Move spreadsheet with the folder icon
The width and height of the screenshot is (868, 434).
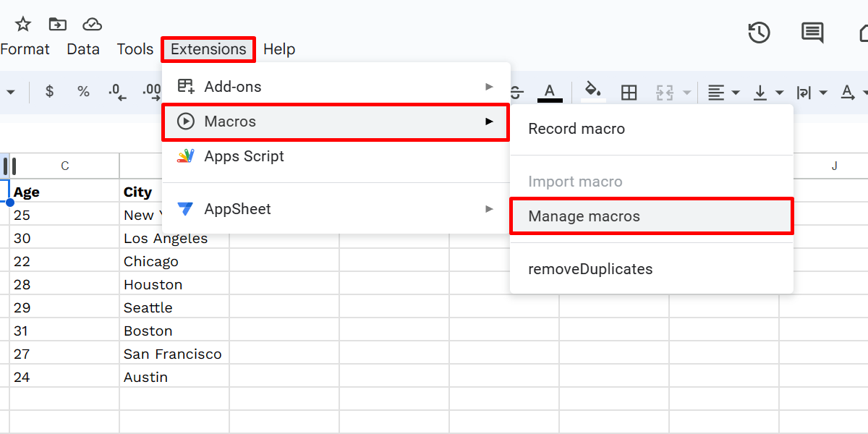tap(57, 24)
